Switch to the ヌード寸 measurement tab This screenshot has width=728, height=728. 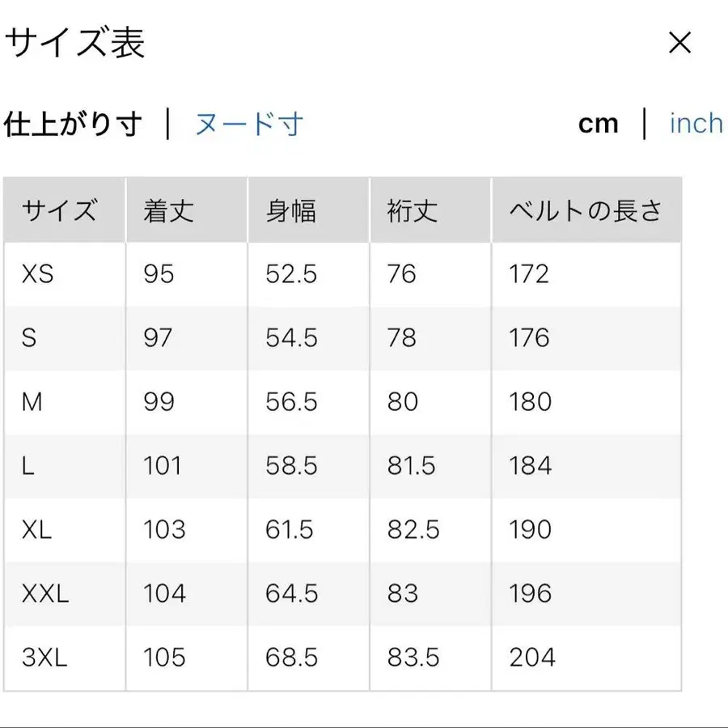point(247,123)
